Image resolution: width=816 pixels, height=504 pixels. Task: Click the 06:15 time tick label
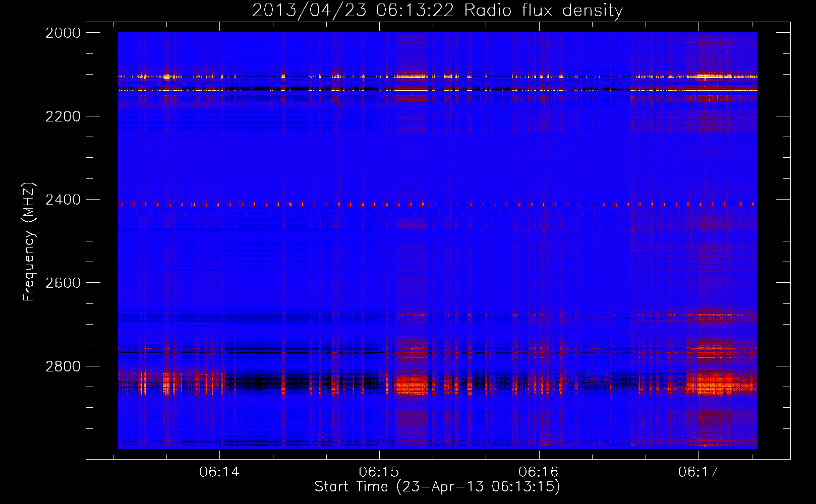point(379,472)
